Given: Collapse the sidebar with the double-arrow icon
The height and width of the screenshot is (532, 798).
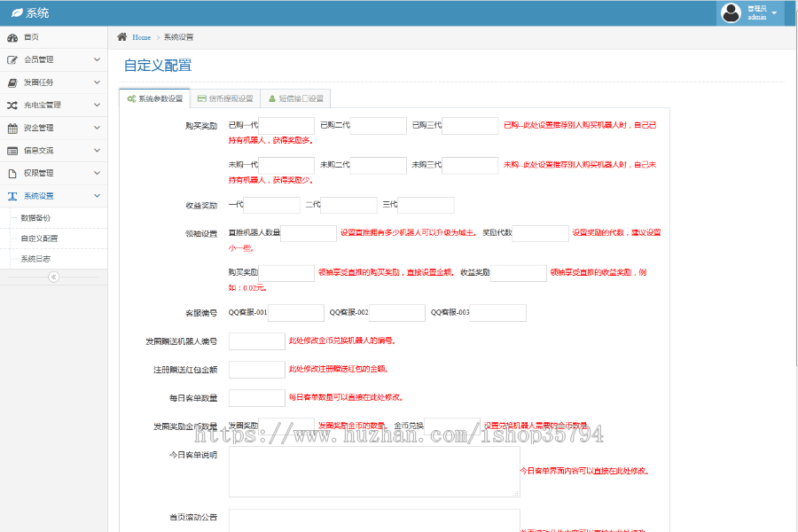Looking at the screenshot, I should pyautogui.click(x=53, y=277).
